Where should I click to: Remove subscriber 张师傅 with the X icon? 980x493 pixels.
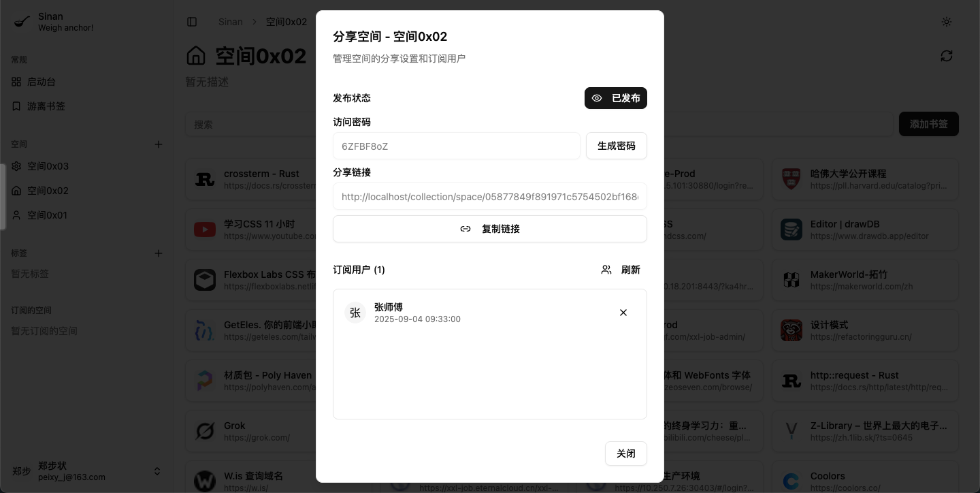tap(623, 313)
